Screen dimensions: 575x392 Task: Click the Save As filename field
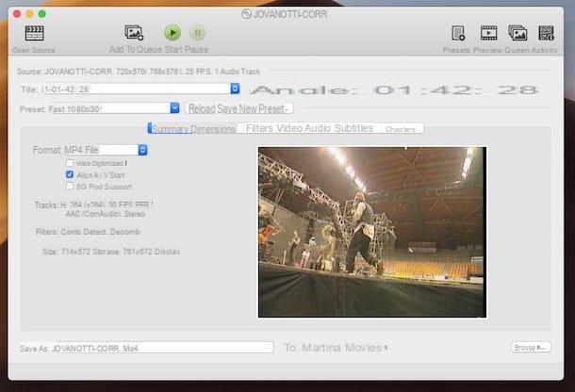click(x=162, y=348)
